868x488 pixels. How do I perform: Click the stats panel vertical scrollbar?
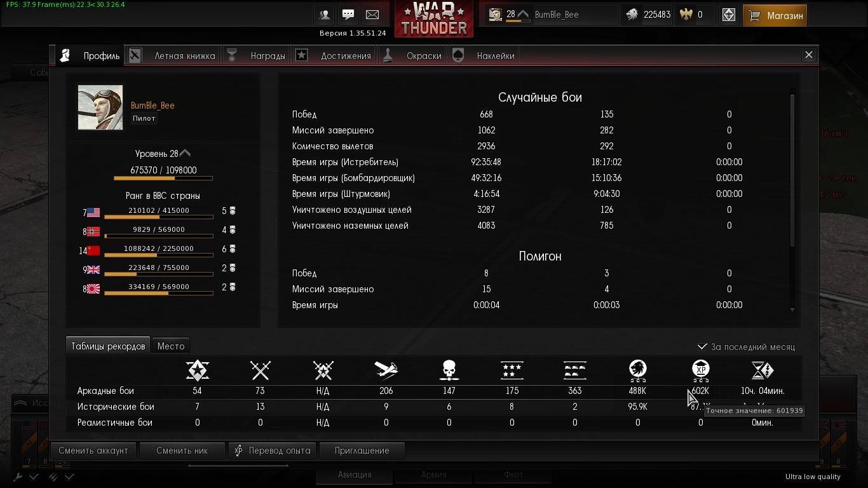pos(792,170)
